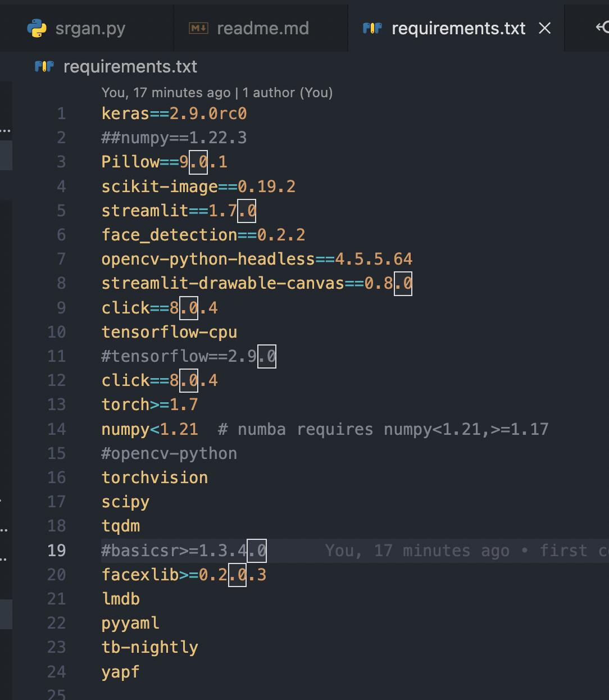609x700 pixels.
Task: Place cursor on keras==2.9.0rc0 line
Action: pyautogui.click(x=174, y=113)
